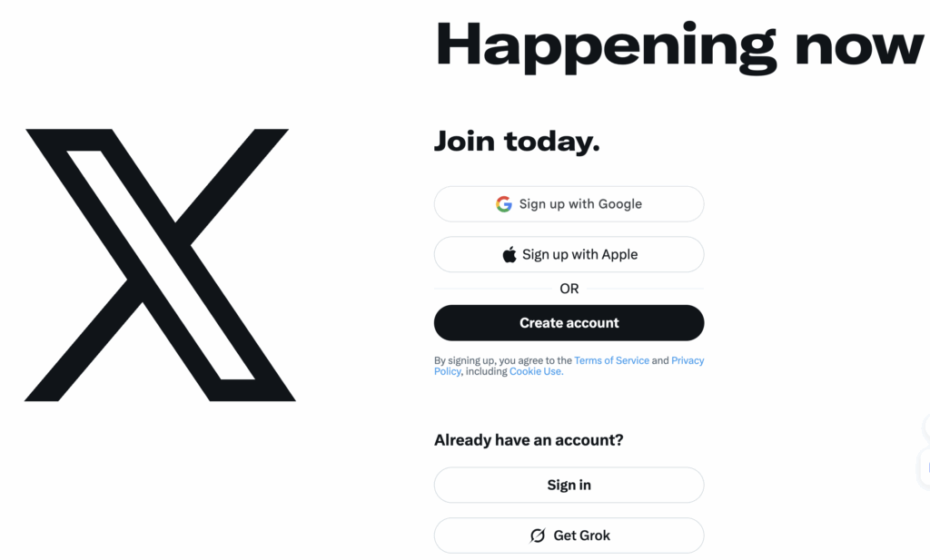This screenshot has width=930, height=560.
Task: Click the Apple logo icon
Action: click(510, 255)
